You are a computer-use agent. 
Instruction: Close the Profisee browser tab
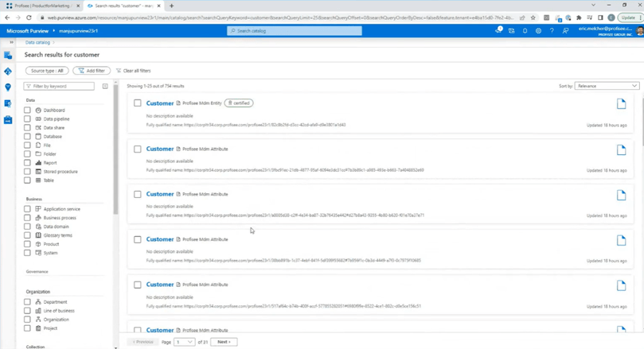point(78,6)
